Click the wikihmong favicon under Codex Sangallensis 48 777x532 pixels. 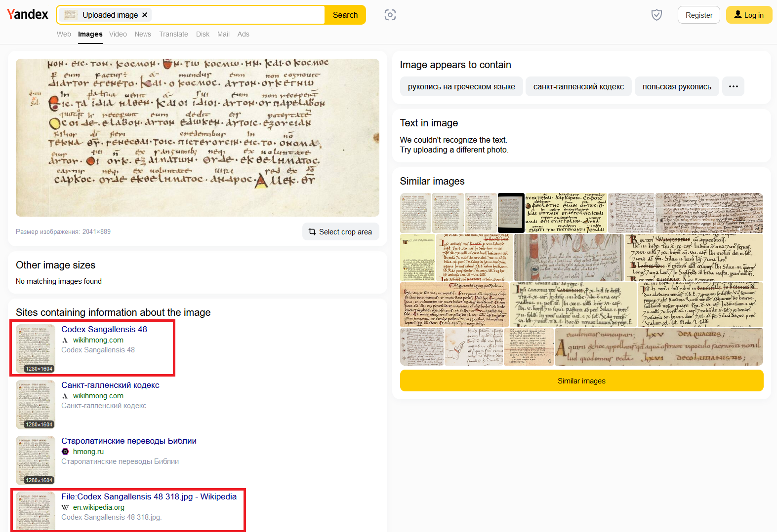pyautogui.click(x=65, y=340)
